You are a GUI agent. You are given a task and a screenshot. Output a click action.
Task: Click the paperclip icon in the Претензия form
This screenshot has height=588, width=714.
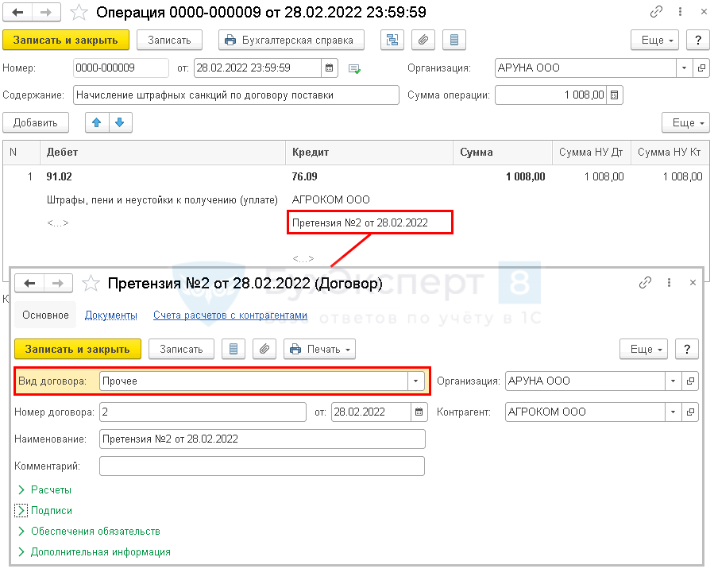click(x=264, y=349)
